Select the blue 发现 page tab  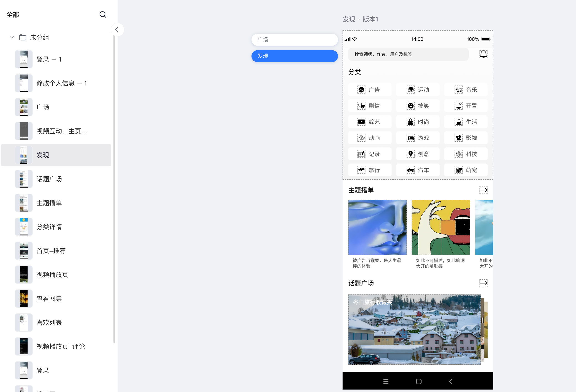pyautogui.click(x=294, y=56)
